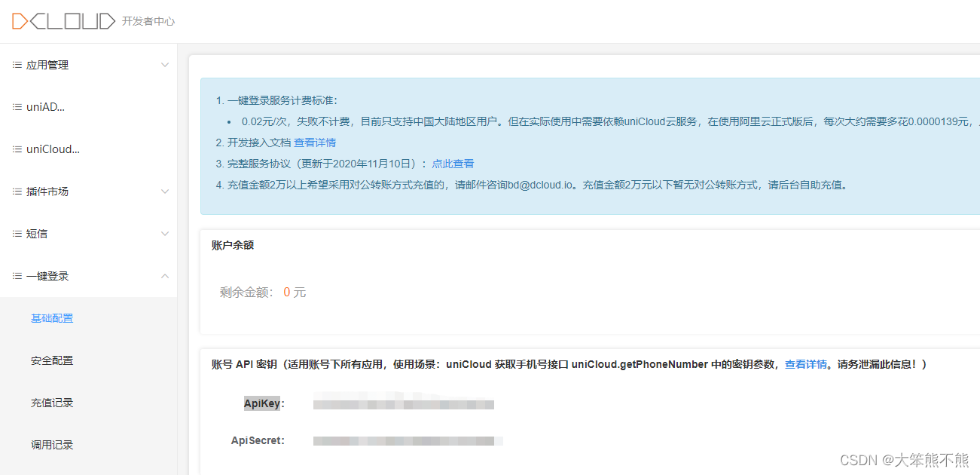This screenshot has width=980, height=475.
Task: Click the 短信 sidebar icon
Action: 17,233
